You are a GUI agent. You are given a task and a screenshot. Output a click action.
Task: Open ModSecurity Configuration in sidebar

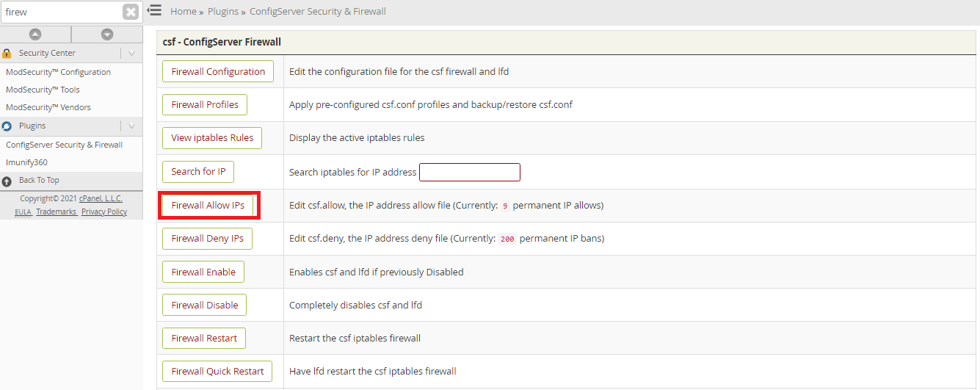coord(58,72)
